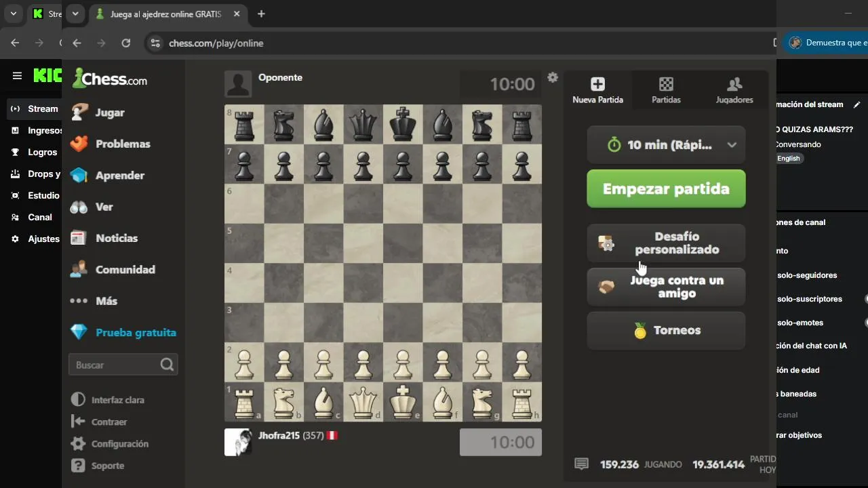Open Kick hamburger menu in background window
This screenshot has width=868, height=488.
pyautogui.click(x=17, y=76)
